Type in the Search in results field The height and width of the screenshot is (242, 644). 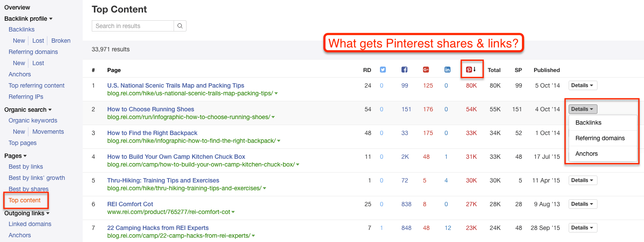click(133, 26)
